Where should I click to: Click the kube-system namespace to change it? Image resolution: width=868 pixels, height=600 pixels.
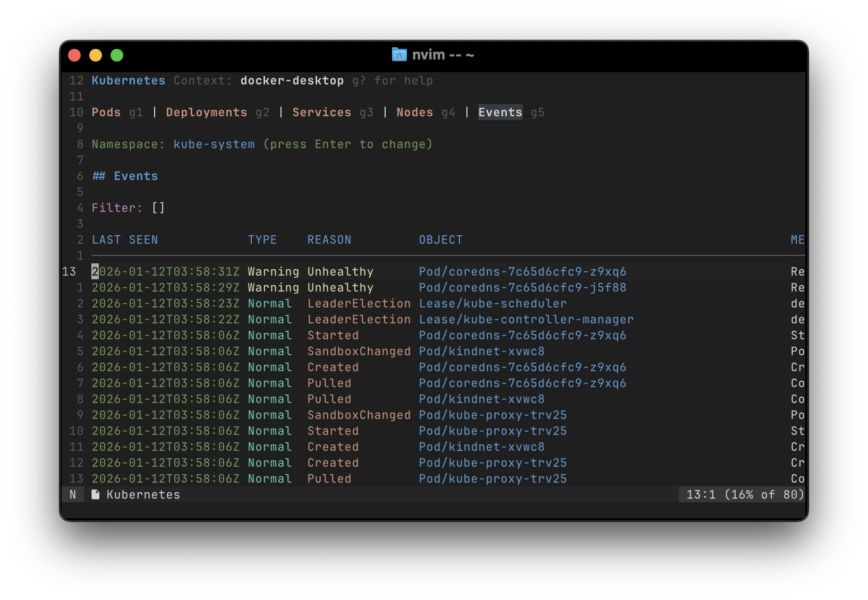[x=214, y=144]
